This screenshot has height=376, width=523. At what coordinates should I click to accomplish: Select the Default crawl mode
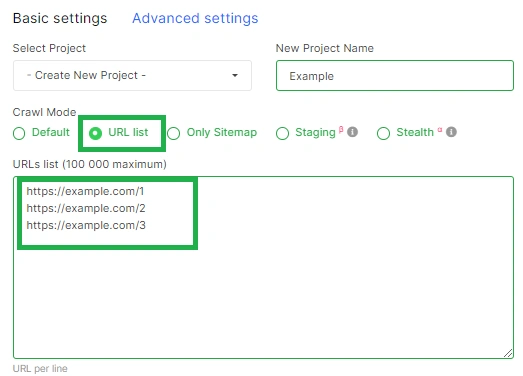click(x=19, y=133)
